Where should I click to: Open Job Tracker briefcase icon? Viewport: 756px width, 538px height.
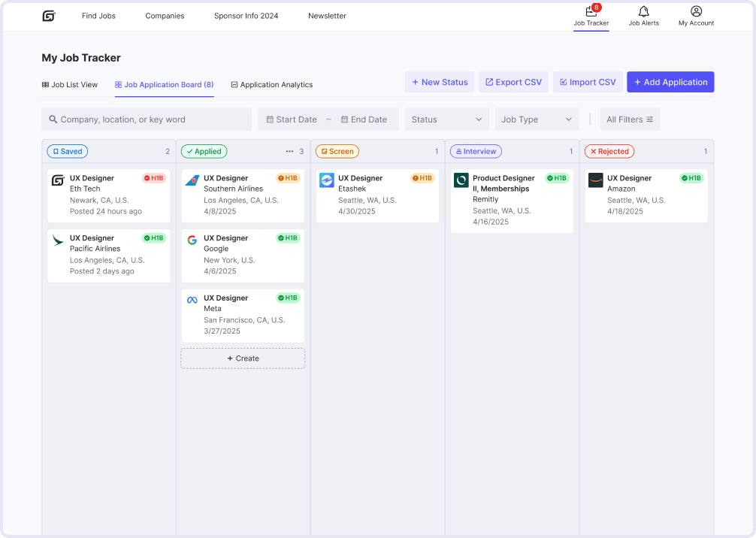point(591,11)
